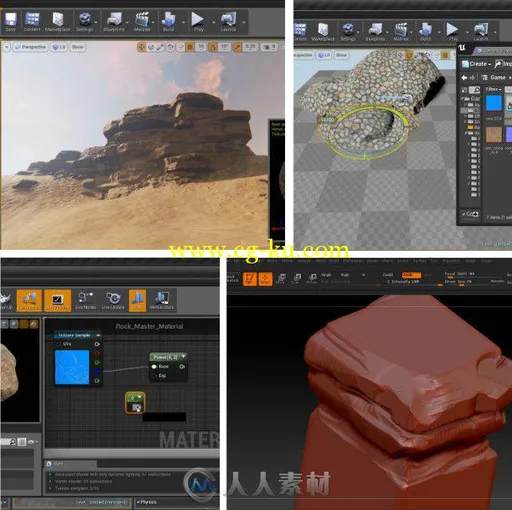The image size is (512, 510).
Task: Open Marketplace in top-left editor toolbar
Action: 58,22
